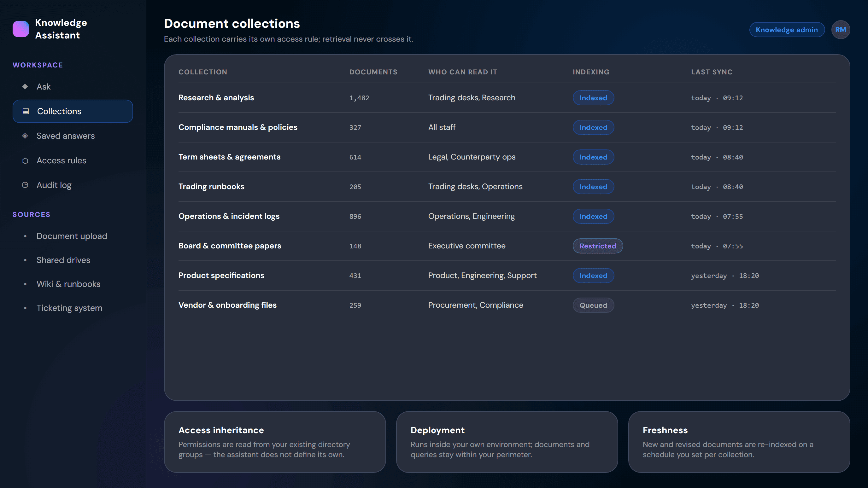This screenshot has height=488, width=868.
Task: Open Operations & incident logs collection
Action: 229,216
